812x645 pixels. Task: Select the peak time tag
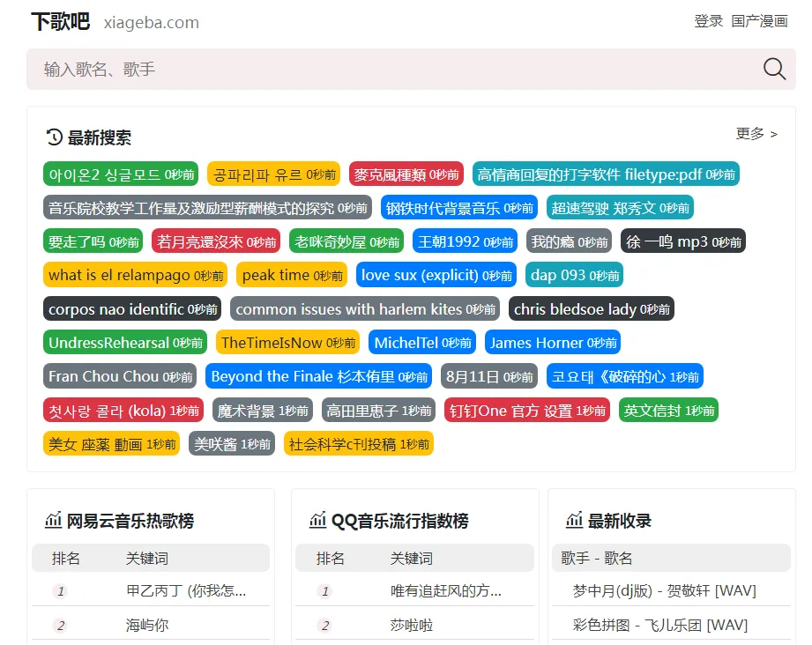click(x=292, y=275)
